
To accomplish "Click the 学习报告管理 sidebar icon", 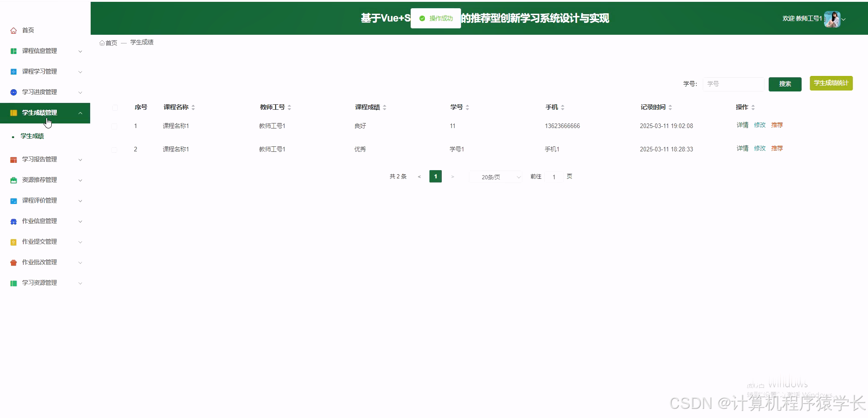I will click(x=13, y=159).
